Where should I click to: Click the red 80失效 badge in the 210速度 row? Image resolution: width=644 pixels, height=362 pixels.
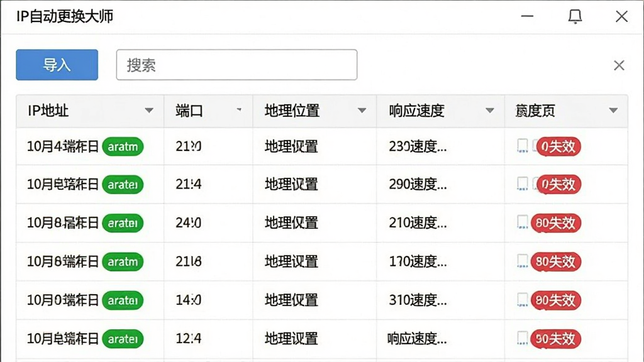pos(556,223)
